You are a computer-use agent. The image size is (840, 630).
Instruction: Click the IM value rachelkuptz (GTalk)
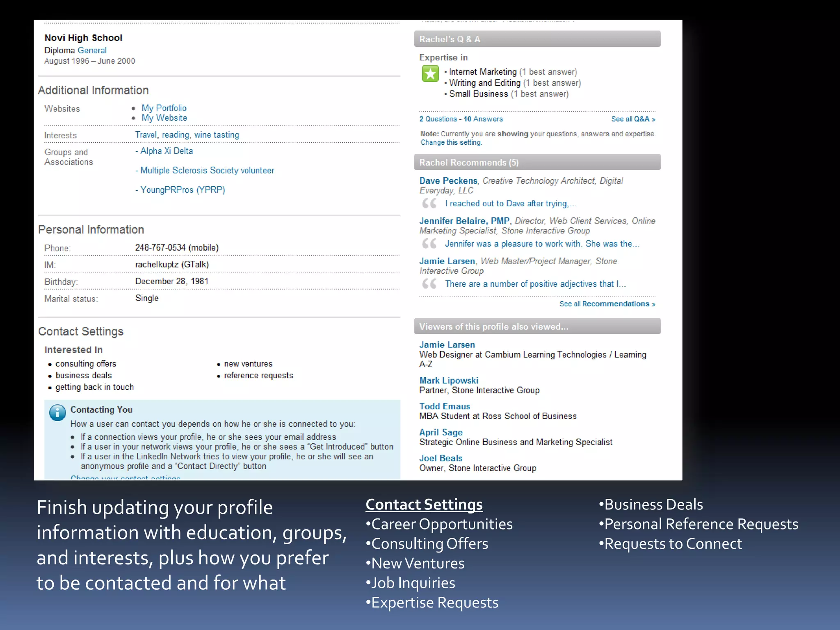172,265
